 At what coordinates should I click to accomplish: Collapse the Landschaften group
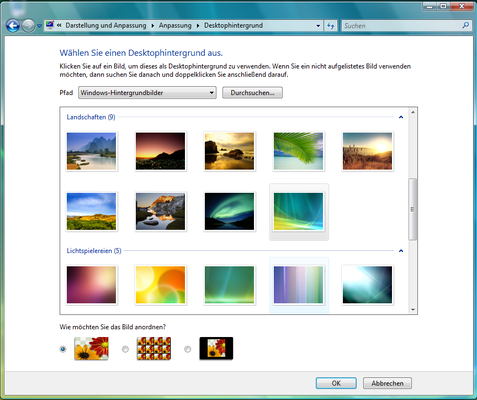click(x=401, y=117)
